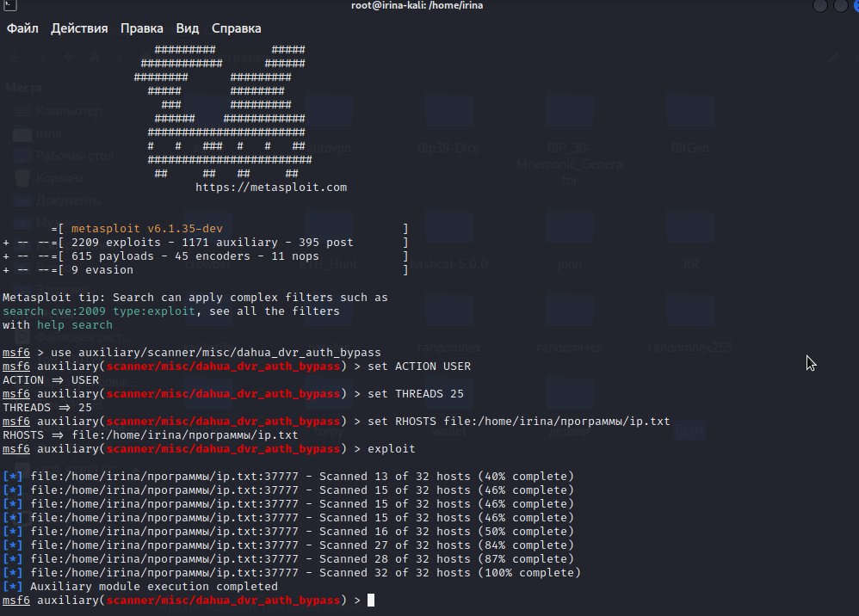859x616 pixels.
Task: Click the 'RHOSTS => file:/home/irina' output line
Action: 151,434
